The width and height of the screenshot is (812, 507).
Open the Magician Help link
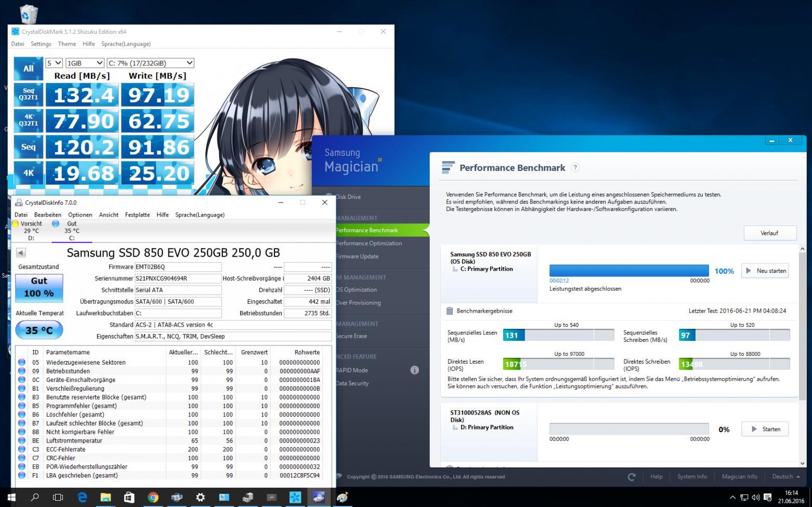(x=657, y=476)
